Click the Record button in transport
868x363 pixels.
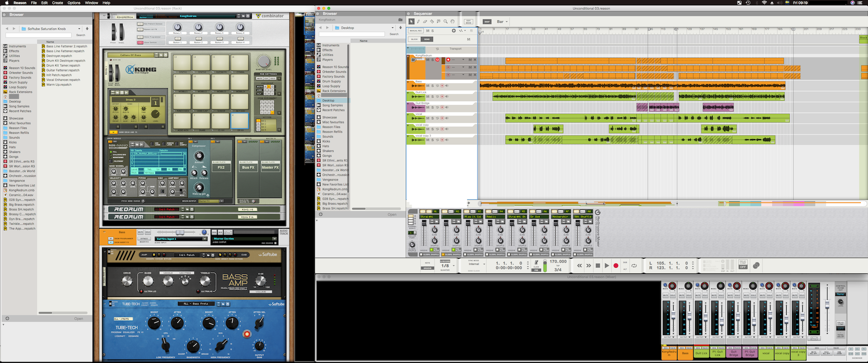click(x=616, y=266)
